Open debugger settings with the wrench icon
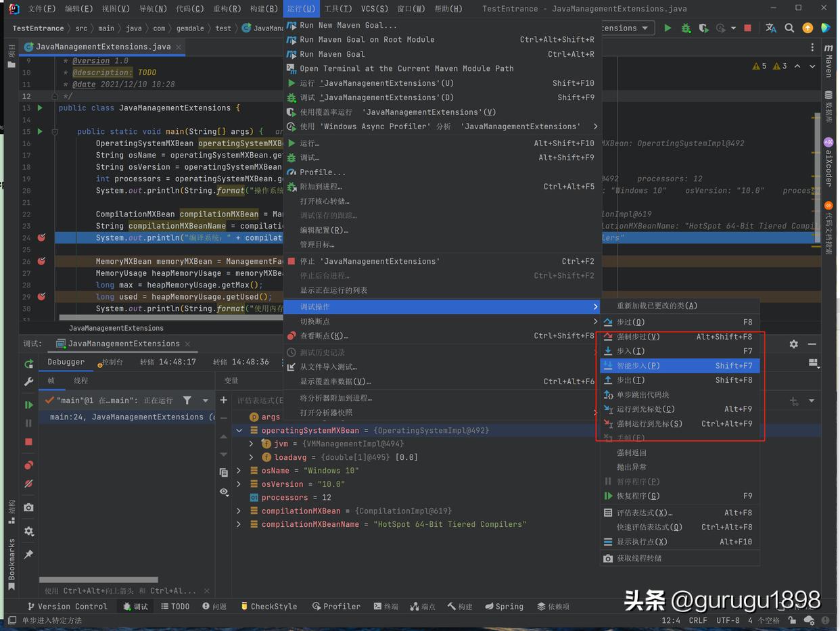The width and height of the screenshot is (840, 631). pyautogui.click(x=28, y=381)
